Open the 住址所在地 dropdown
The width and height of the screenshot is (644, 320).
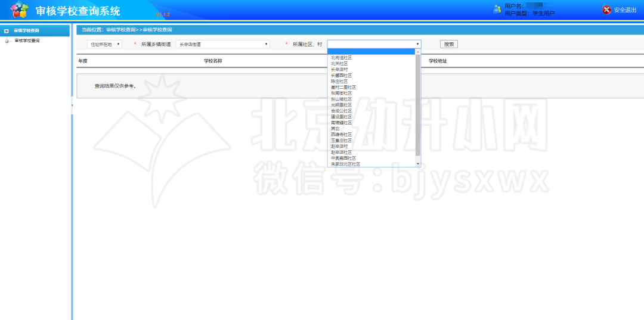[104, 44]
